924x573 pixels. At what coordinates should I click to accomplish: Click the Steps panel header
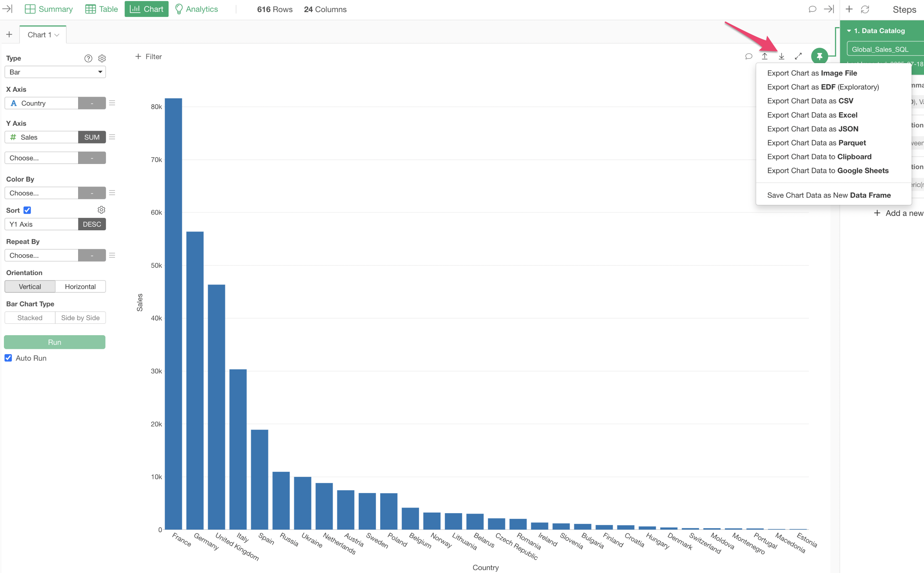coord(904,9)
